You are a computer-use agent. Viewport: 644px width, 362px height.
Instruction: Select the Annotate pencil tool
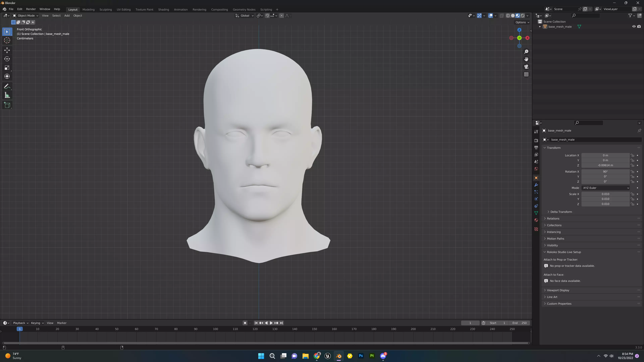7,86
